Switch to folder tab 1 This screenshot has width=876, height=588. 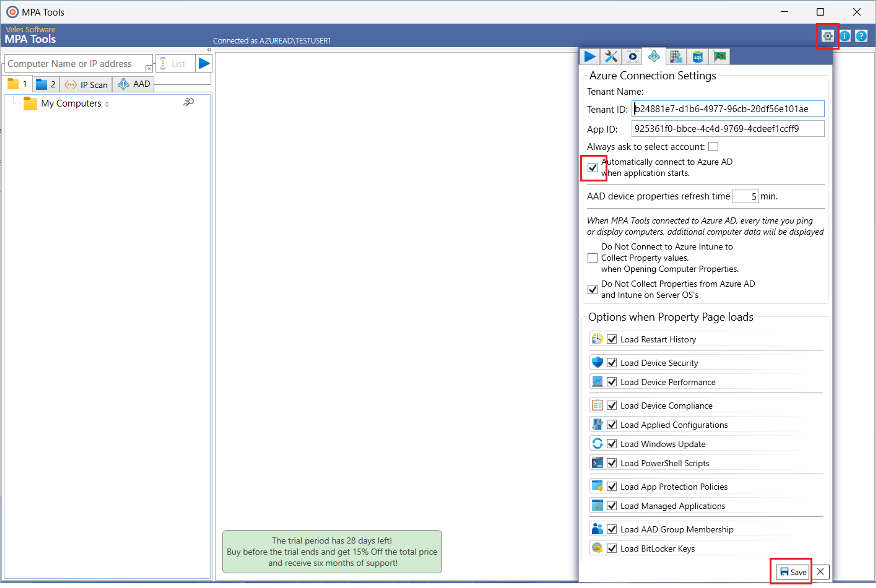tap(18, 84)
